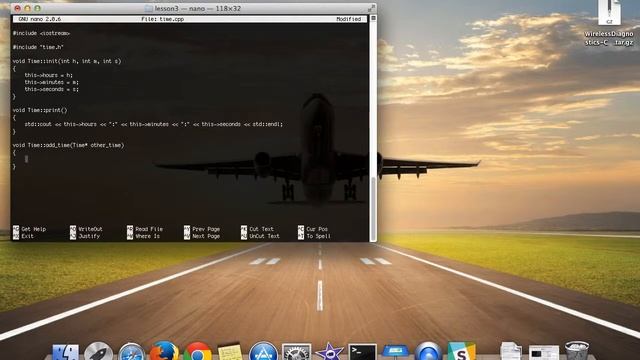Click the GNU nano 2.0.6 header text
This screenshot has width=640, height=360.
coord(40,19)
